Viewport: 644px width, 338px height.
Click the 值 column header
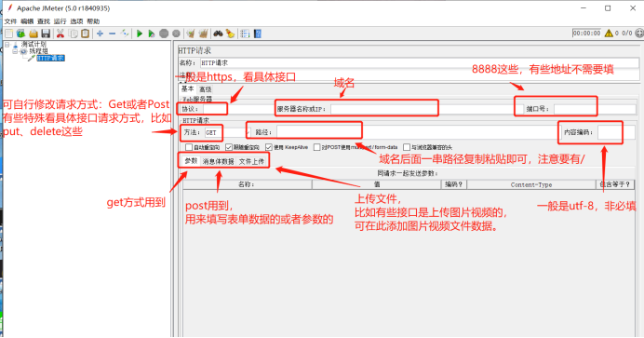tap(377, 184)
